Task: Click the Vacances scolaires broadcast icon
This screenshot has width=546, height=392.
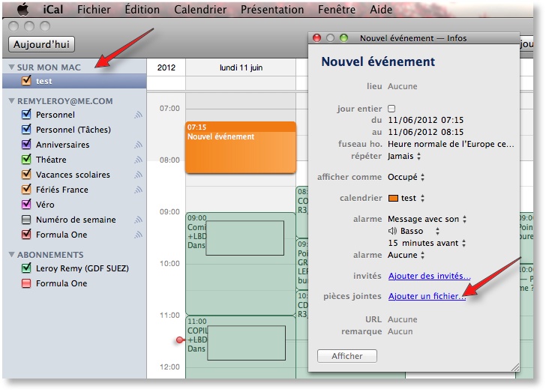Action: point(138,175)
